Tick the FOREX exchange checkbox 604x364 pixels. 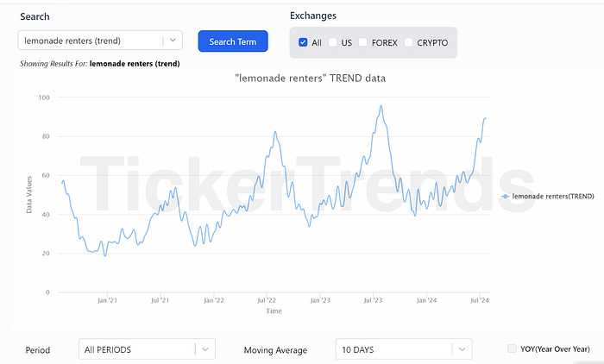coord(363,42)
